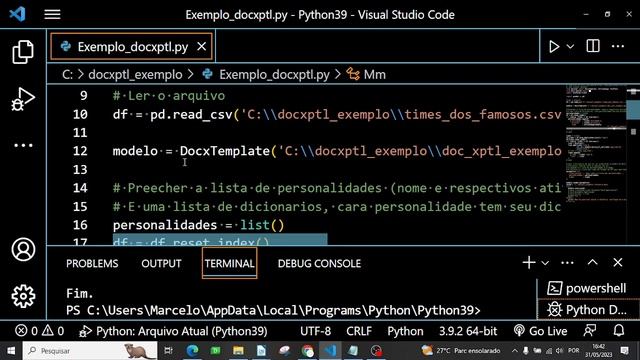This screenshot has height=360, width=640.
Task: Select the TERMINAL panel tab
Action: click(229, 264)
